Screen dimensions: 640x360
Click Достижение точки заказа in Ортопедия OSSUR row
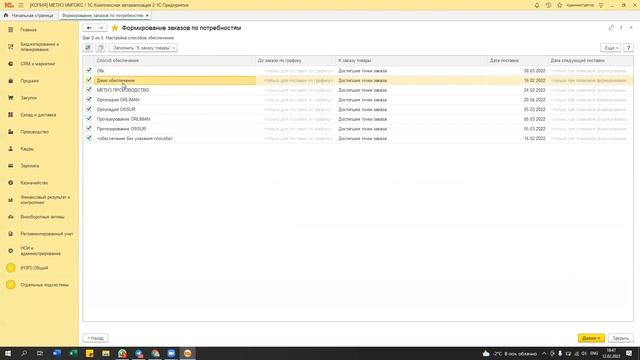(x=362, y=109)
